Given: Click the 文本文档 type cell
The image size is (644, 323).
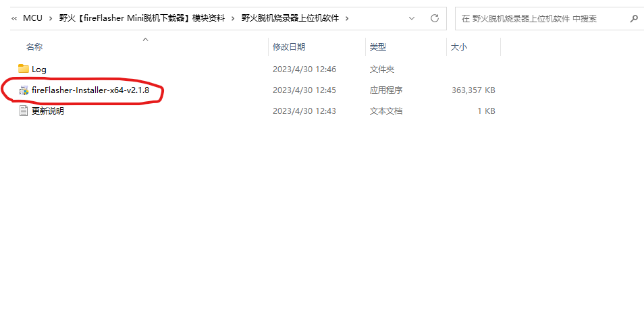Looking at the screenshot, I should click(386, 111).
